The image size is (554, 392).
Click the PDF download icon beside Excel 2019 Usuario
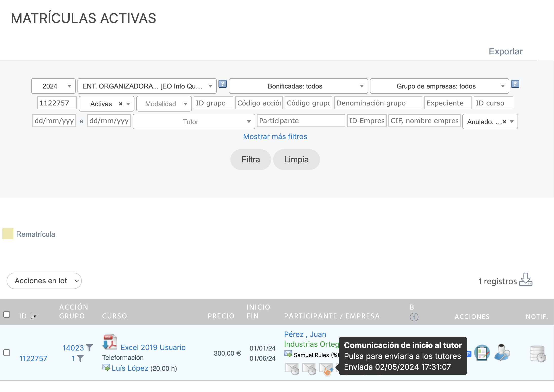click(x=110, y=342)
